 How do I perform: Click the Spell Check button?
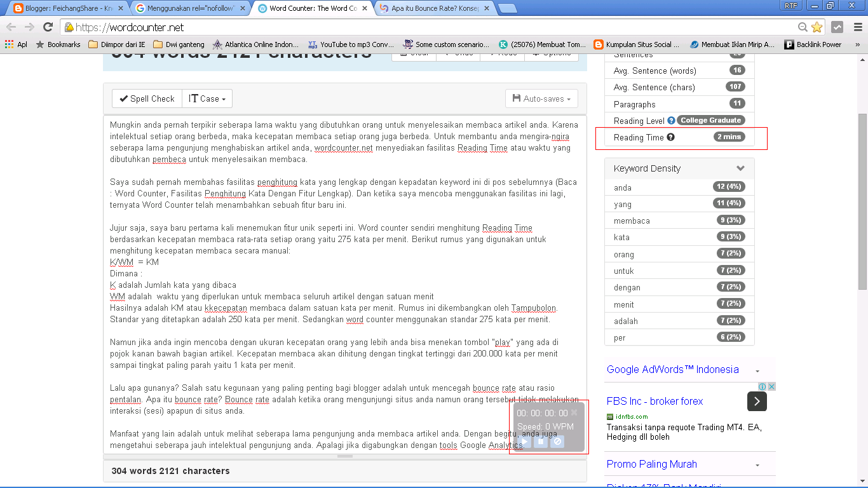tap(147, 98)
